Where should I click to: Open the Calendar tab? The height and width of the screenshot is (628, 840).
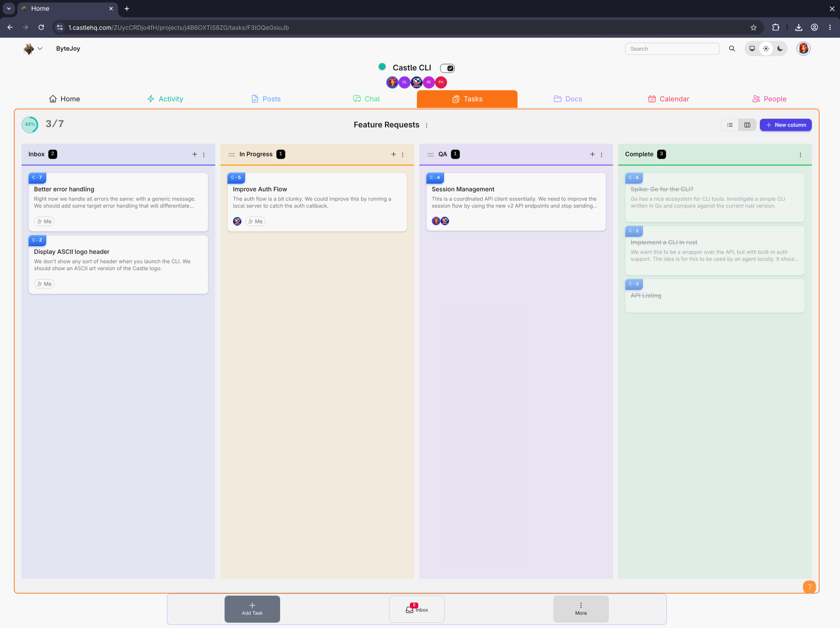point(668,99)
